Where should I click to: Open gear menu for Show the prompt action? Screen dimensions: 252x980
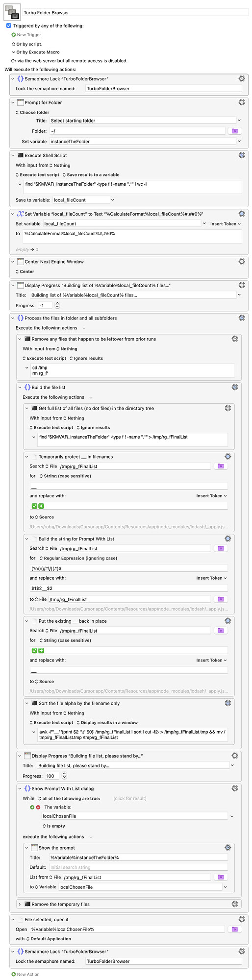point(227,847)
